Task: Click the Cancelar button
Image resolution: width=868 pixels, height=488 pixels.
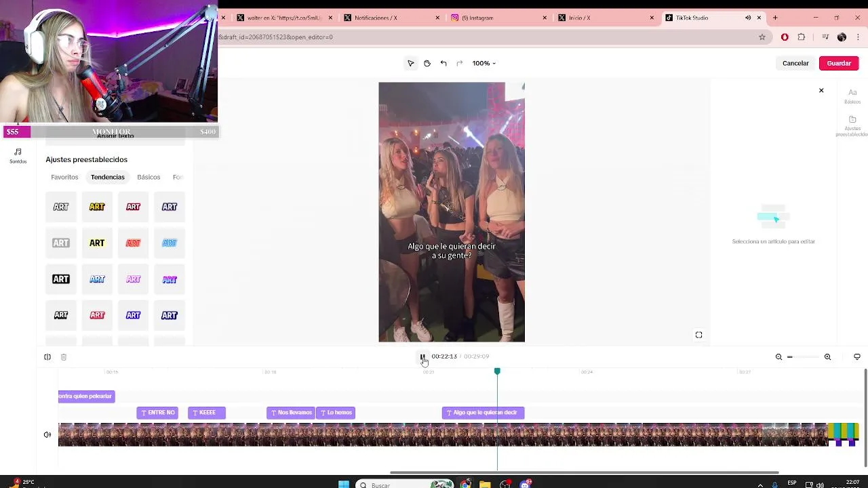Action: 795,63
